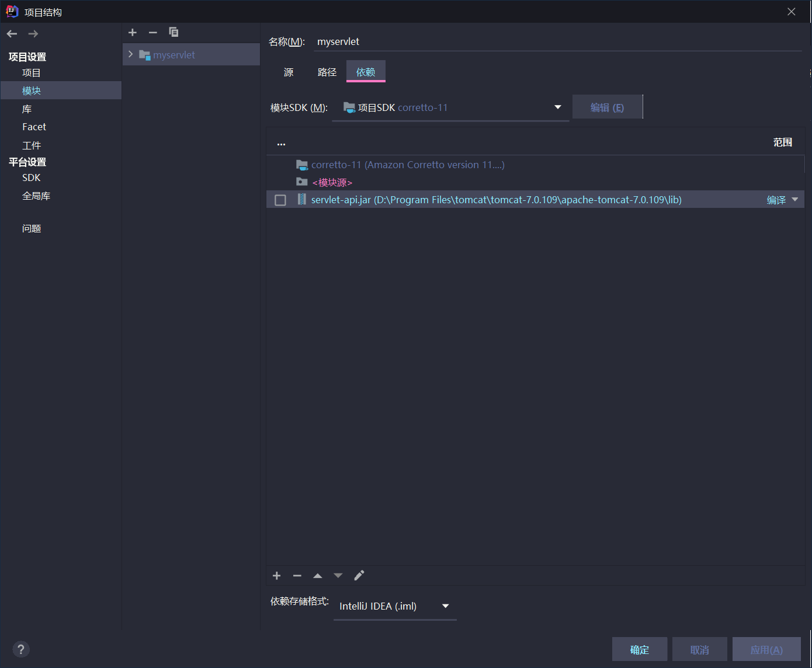812x668 pixels.
Task: Open the scope dropdown for servlet-api.jar
Action: (x=795, y=200)
